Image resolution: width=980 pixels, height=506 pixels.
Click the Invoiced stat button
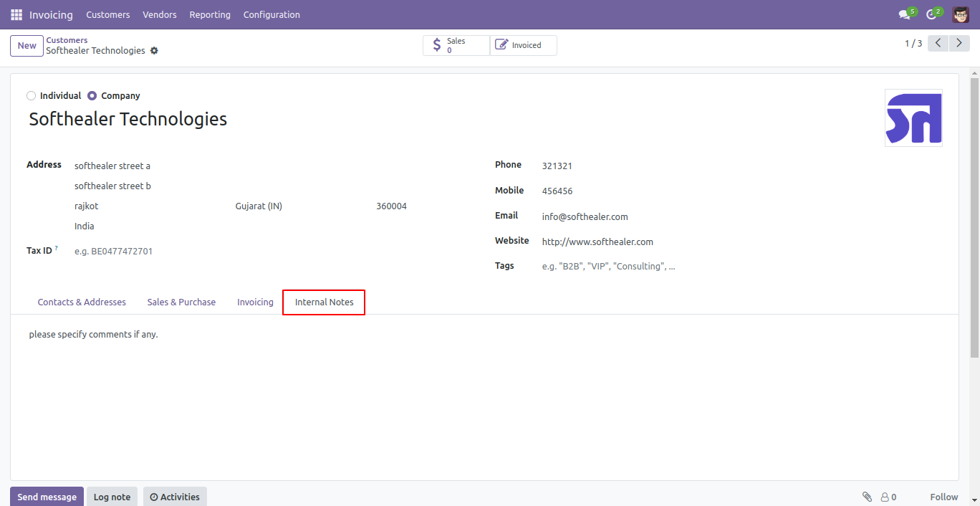(524, 45)
